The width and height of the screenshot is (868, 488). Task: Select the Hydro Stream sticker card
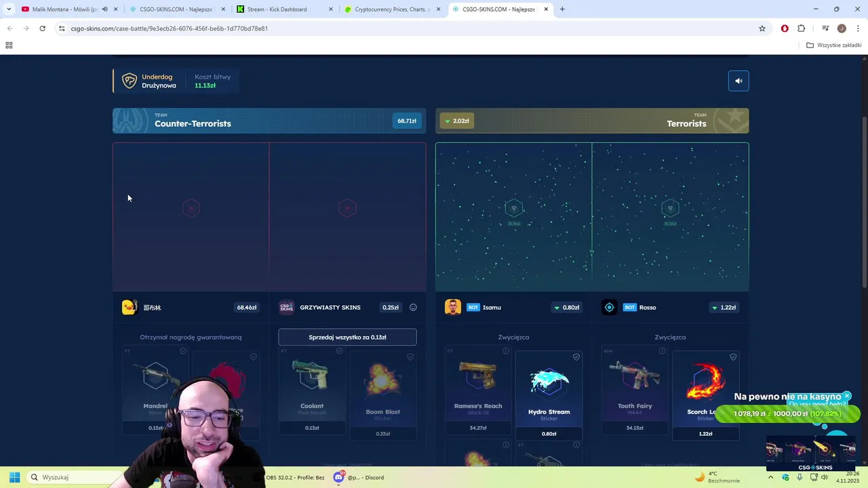[x=549, y=395]
